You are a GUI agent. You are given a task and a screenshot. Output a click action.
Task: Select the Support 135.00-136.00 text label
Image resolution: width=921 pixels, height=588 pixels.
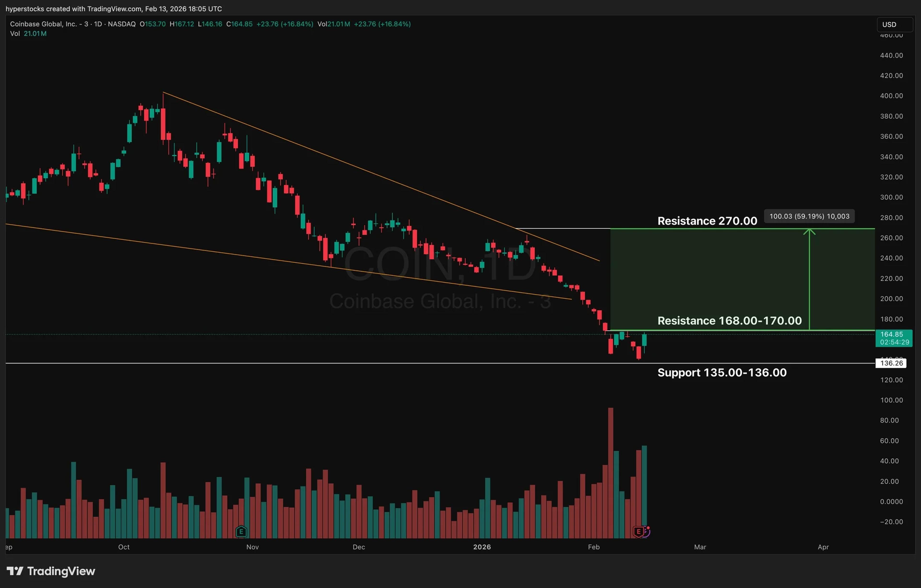(x=722, y=373)
